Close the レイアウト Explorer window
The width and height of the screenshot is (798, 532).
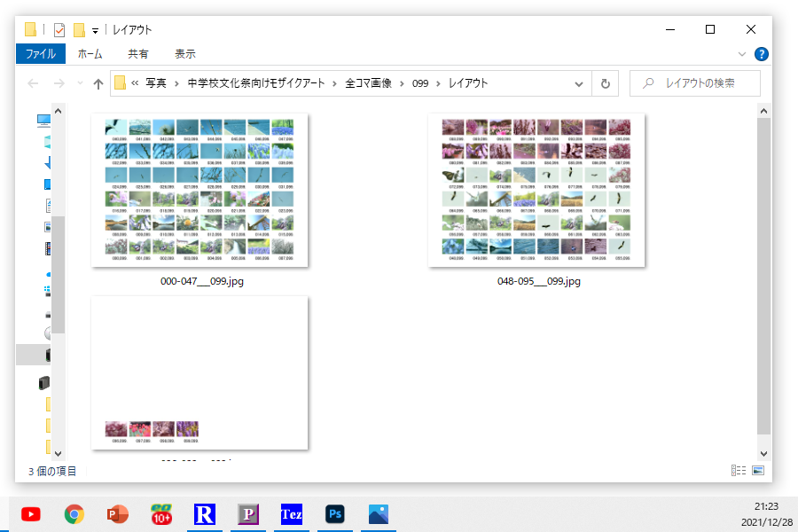click(751, 29)
